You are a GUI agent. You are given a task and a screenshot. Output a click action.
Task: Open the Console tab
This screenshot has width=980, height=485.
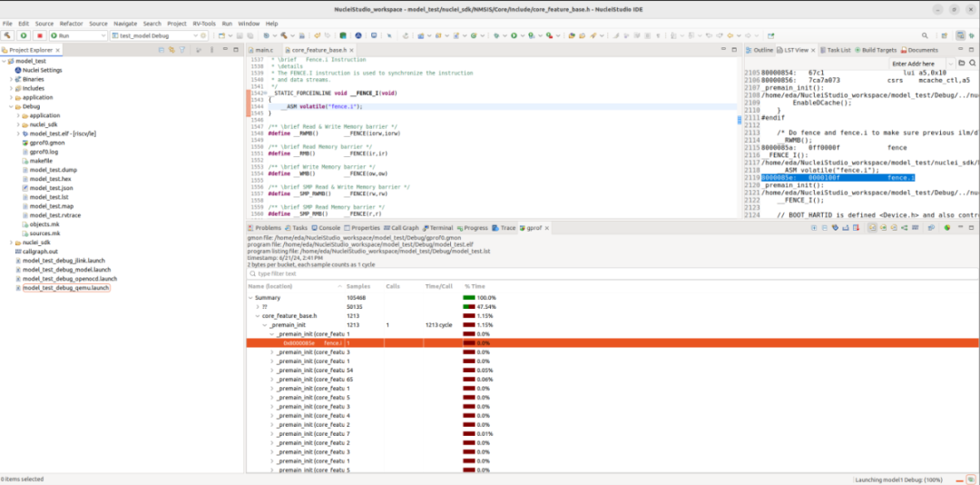click(x=326, y=228)
